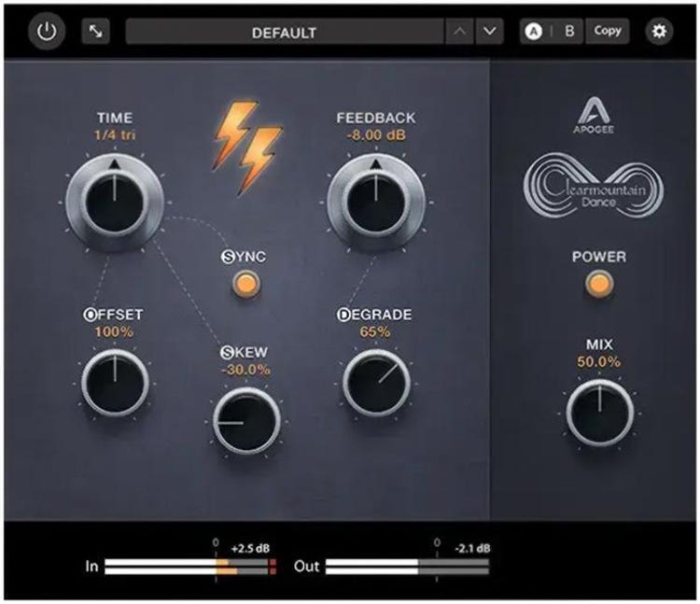Image resolution: width=700 pixels, height=604 pixels.
Task: Select next preset with down chevron
Action: [x=490, y=32]
